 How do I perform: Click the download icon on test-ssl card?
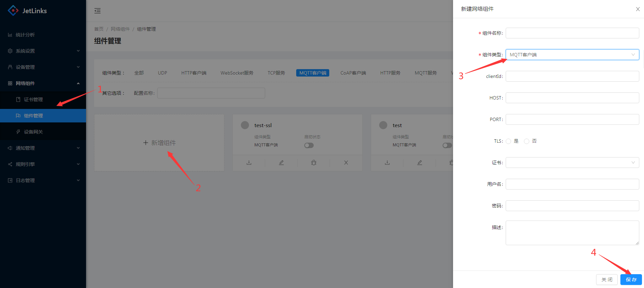(249, 163)
